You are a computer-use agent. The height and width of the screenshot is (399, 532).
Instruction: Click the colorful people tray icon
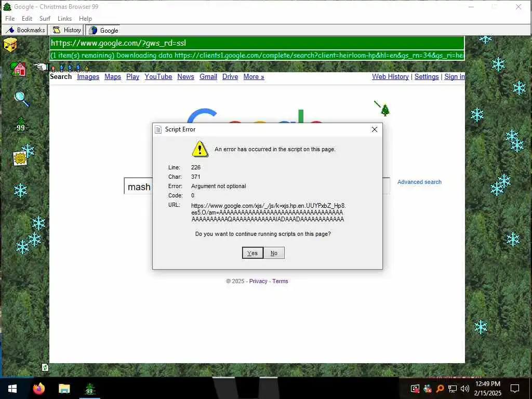[x=428, y=389]
